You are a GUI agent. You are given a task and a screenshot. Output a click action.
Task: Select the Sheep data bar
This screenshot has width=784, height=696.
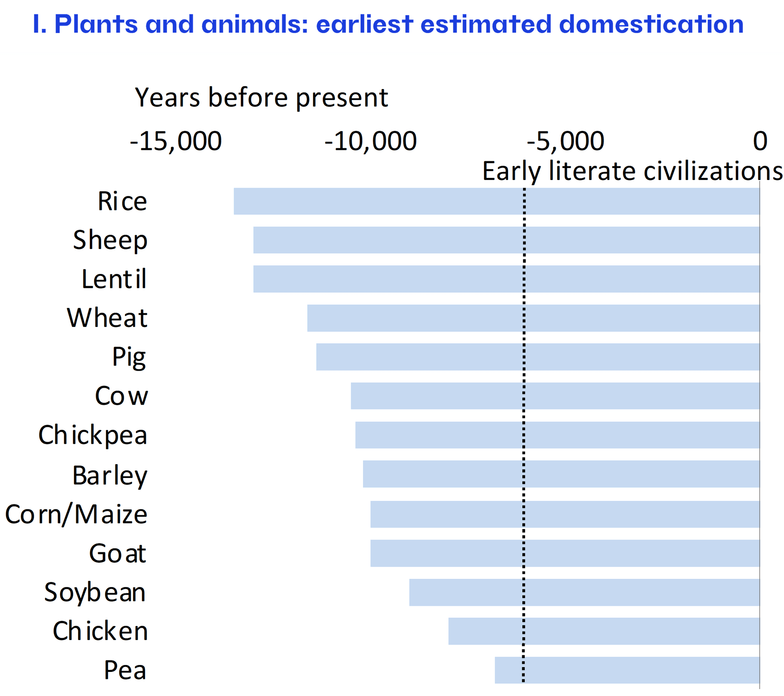(506, 240)
